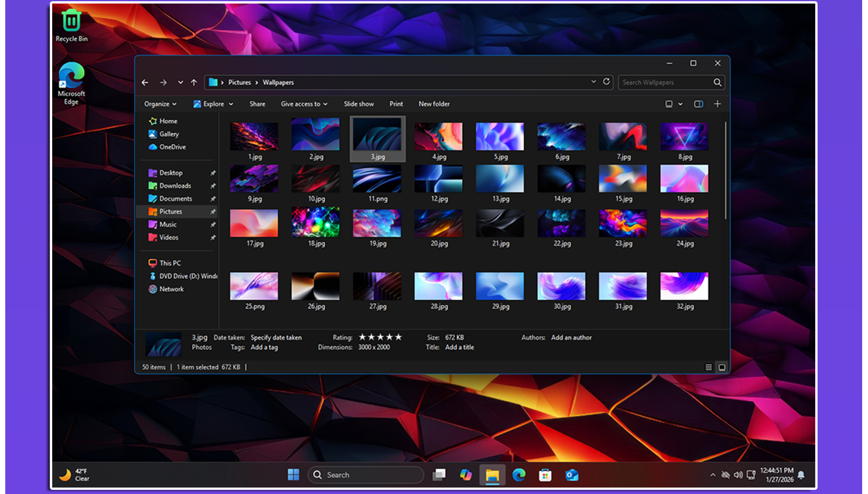Click the Refresh icon in address bar
Screen dimensions: 868x494
(606, 82)
